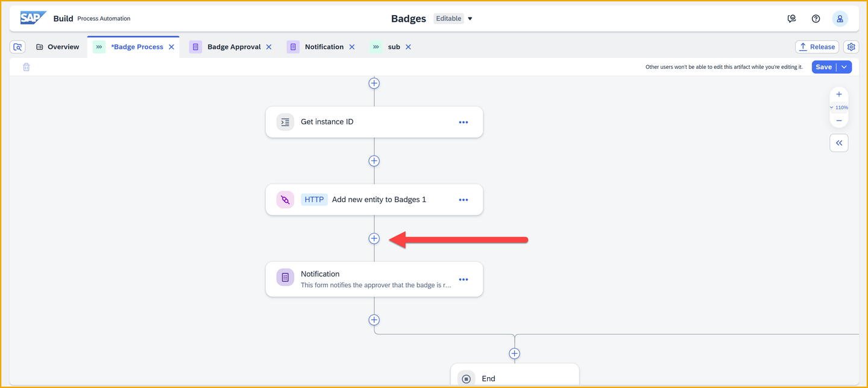Zoom in the canvas with plus icon

[839, 94]
